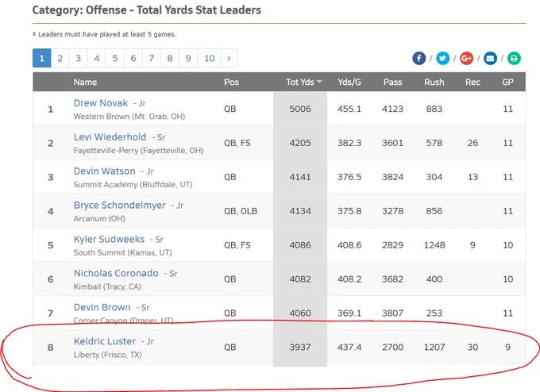Select rushing yards value 1248
The image size is (540, 392).
[x=434, y=245]
